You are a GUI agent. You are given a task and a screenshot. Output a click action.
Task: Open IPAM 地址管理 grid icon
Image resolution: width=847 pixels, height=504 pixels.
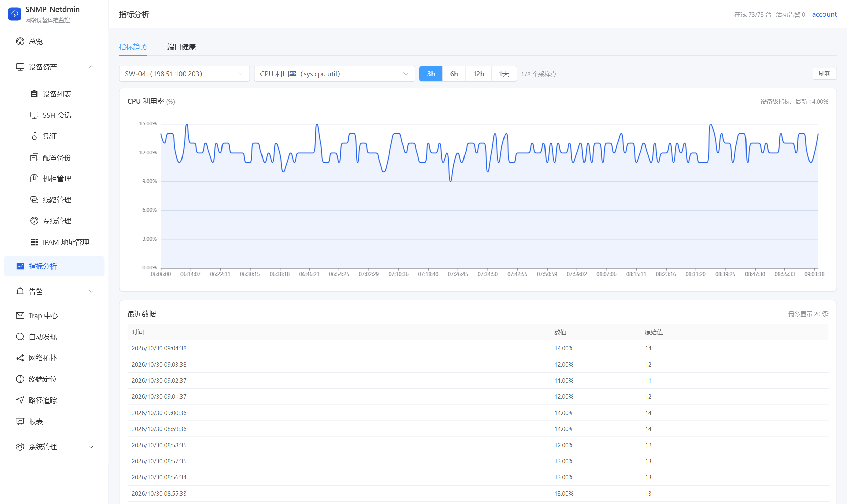pos(34,242)
